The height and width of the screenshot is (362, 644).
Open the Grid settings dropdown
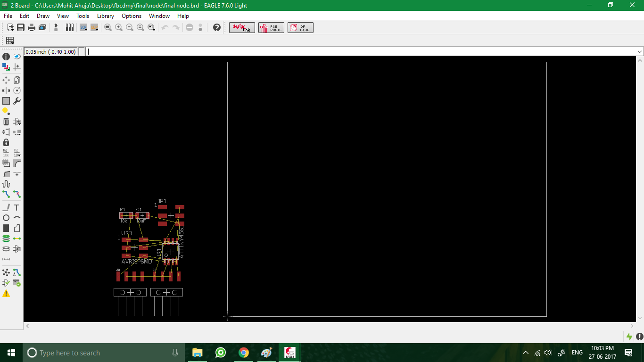tap(10, 41)
